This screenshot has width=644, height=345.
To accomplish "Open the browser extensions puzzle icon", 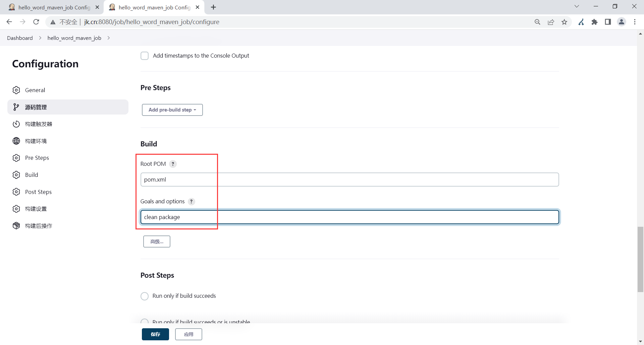I will [x=594, y=22].
